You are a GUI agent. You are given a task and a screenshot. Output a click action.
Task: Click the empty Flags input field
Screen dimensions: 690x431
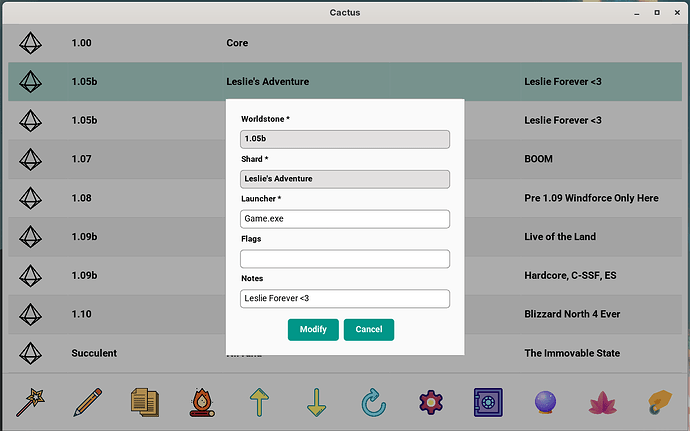click(345, 259)
